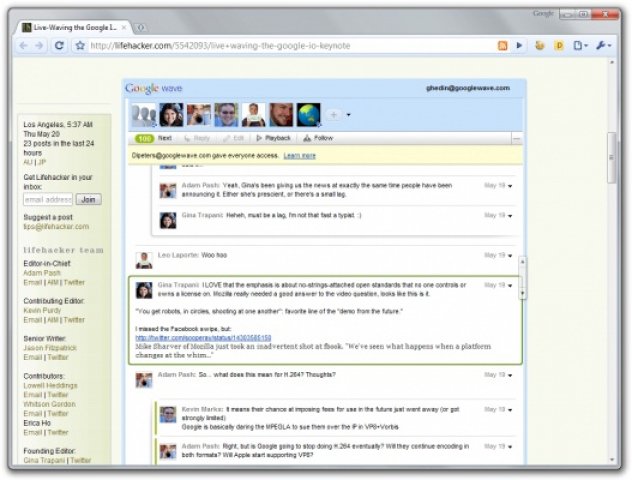Screen dimensions: 632x480
Task: Click the RSS feed icon in address bar
Action: pos(502,46)
